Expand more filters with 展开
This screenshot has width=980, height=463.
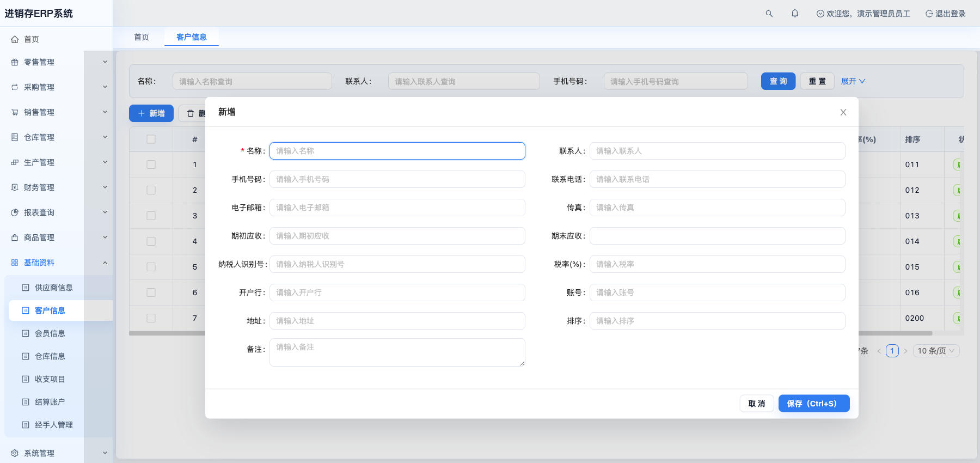pyautogui.click(x=853, y=81)
